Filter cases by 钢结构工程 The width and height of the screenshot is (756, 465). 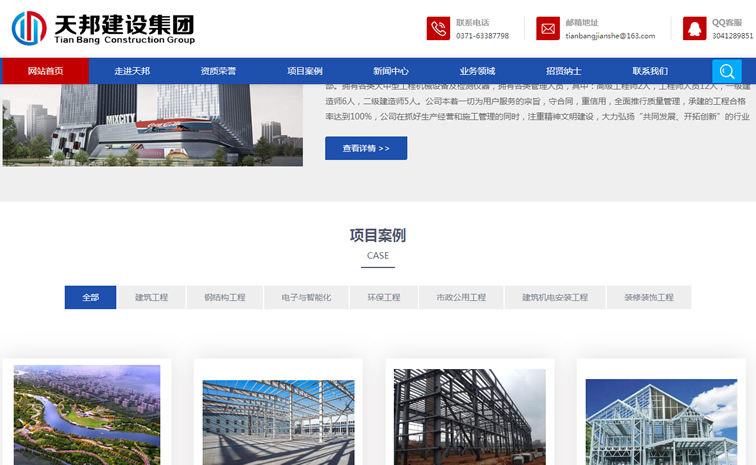pyautogui.click(x=224, y=297)
